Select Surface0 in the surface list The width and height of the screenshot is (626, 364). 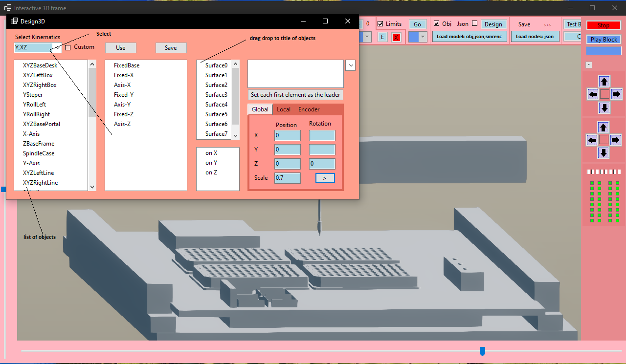(216, 65)
